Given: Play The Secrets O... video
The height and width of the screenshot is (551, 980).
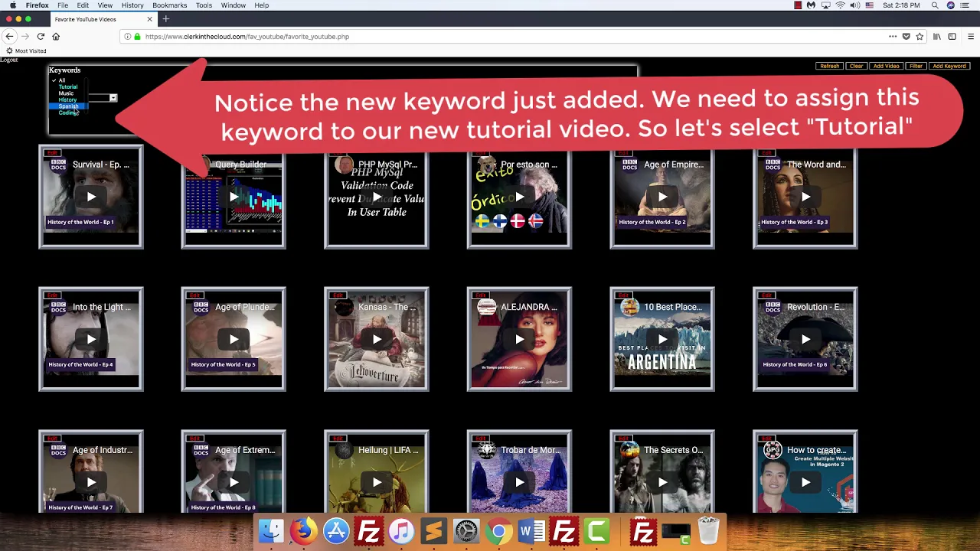Looking at the screenshot, I should click(x=662, y=482).
